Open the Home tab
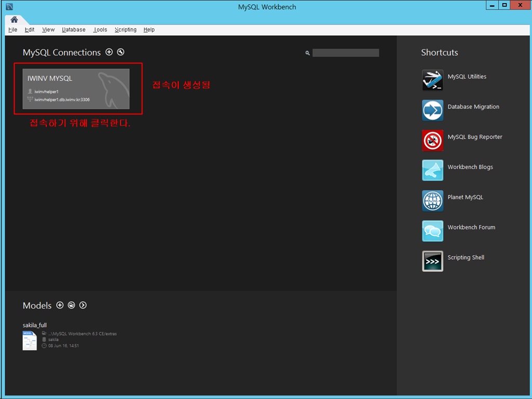This screenshot has height=399, width=532. pyautogui.click(x=14, y=20)
